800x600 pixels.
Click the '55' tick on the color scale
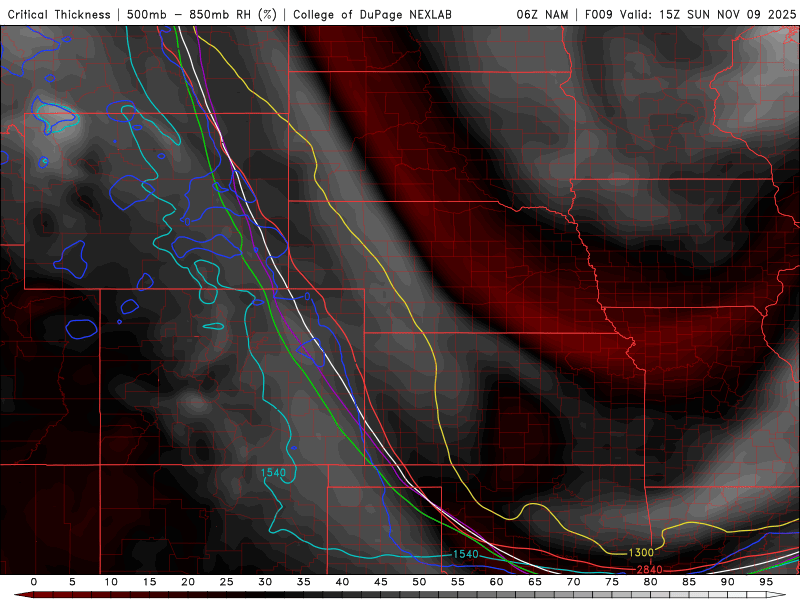click(458, 582)
